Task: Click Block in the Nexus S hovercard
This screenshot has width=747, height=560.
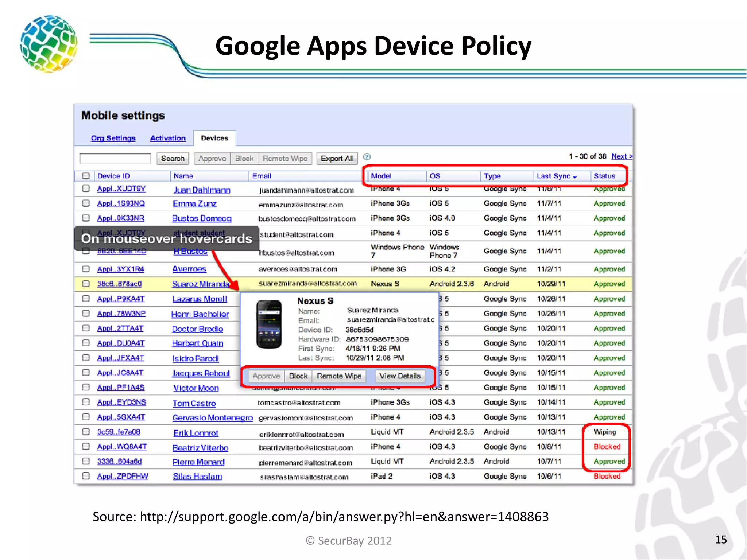Action: (298, 376)
